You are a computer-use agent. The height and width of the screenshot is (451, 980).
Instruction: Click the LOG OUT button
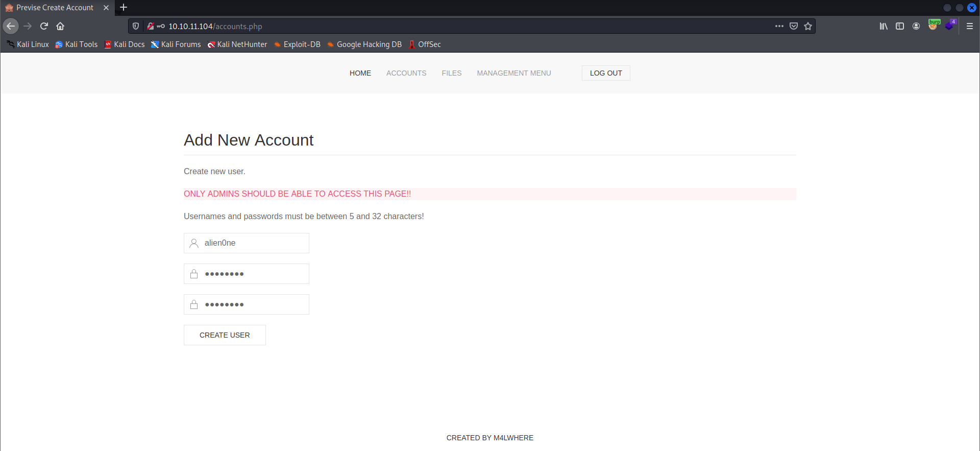pos(606,73)
